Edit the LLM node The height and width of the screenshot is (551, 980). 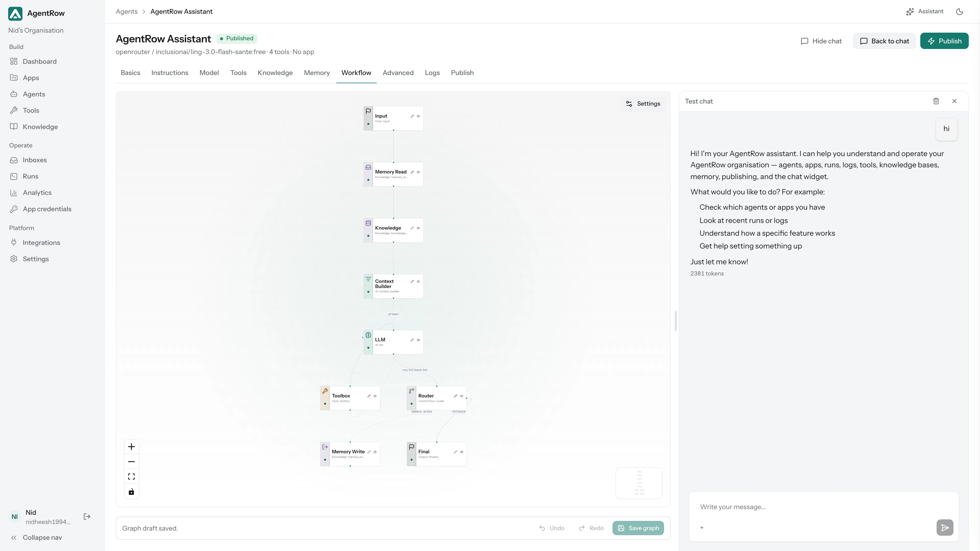[412, 340]
